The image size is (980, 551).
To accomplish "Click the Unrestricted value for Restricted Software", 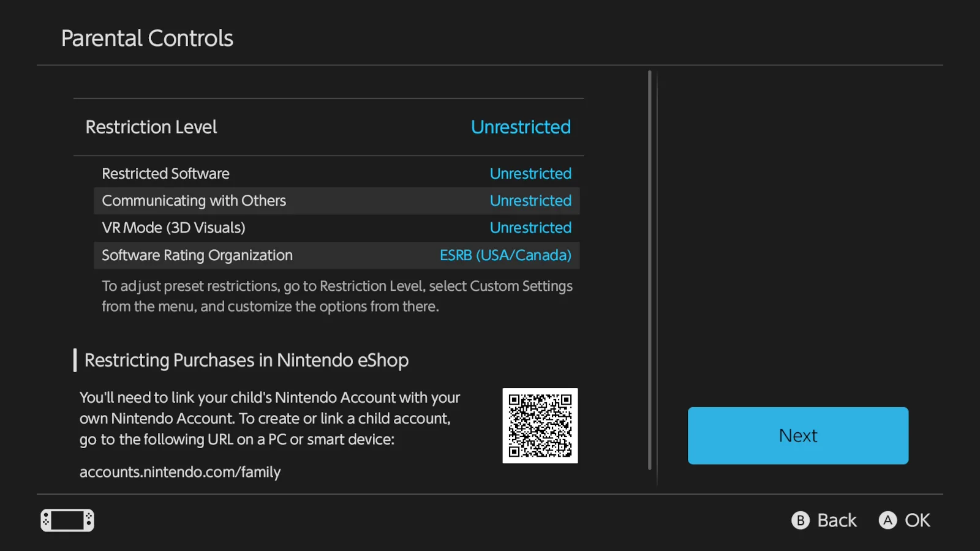I will (x=530, y=174).
